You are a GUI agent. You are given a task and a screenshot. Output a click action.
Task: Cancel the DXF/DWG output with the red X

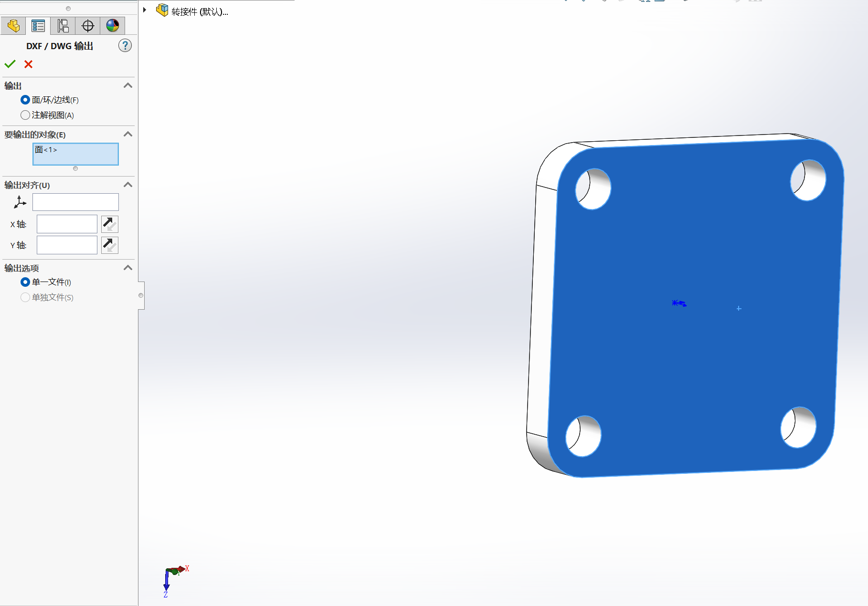(x=29, y=64)
